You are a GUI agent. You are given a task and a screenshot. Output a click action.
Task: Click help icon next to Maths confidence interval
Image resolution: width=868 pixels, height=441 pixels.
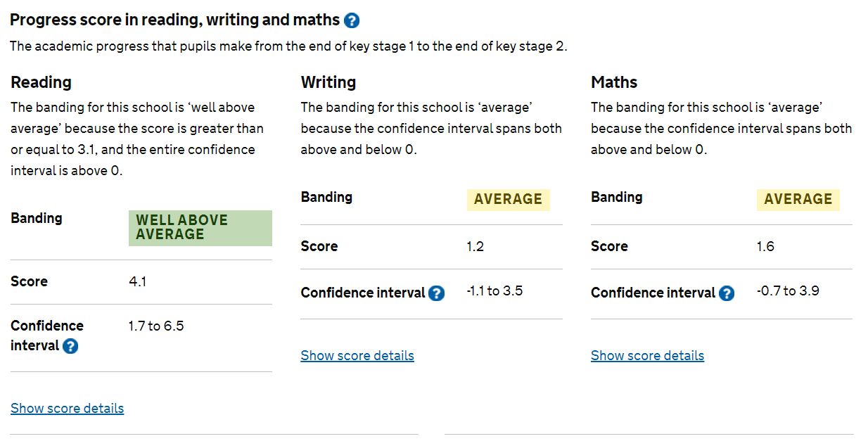pos(727,293)
